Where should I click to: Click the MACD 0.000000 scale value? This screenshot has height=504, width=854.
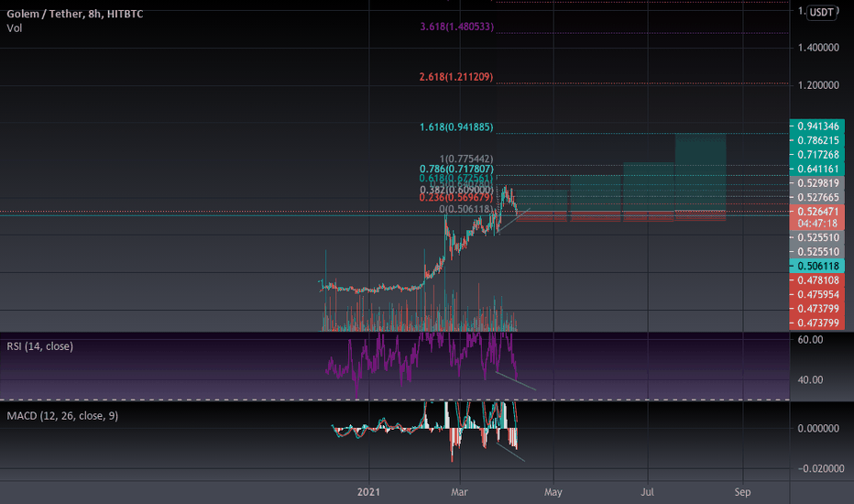[x=818, y=428]
